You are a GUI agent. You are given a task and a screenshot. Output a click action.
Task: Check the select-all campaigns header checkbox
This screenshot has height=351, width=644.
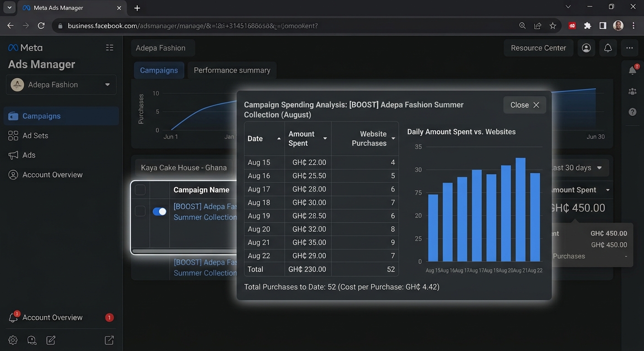(x=140, y=190)
